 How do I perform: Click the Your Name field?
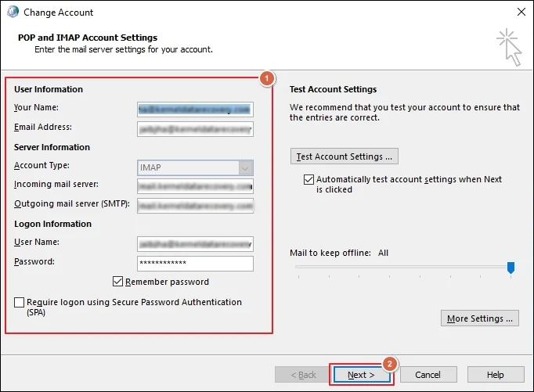195,110
